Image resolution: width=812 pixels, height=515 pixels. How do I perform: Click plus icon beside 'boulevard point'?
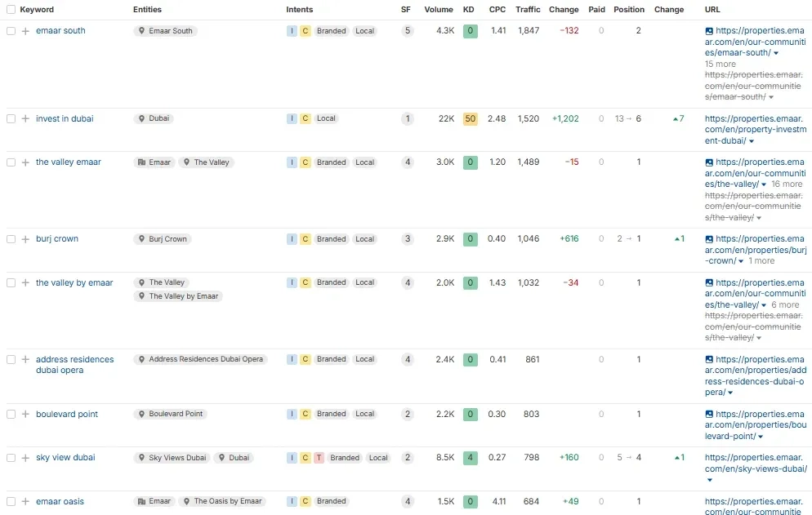[x=25, y=414]
